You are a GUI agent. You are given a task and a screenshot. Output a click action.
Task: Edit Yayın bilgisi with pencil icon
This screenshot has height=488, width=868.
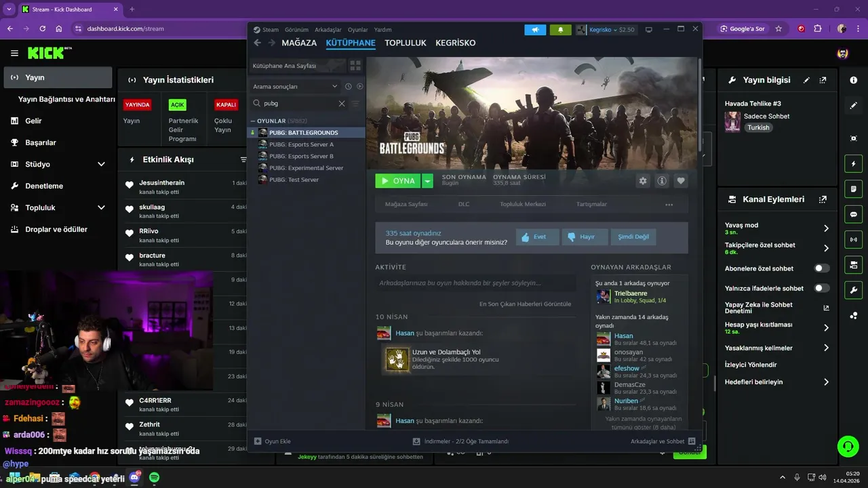tap(806, 80)
